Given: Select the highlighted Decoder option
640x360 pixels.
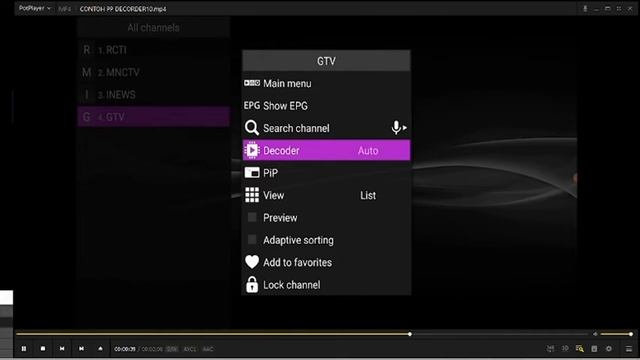Looking at the screenshot, I should coord(326,150).
